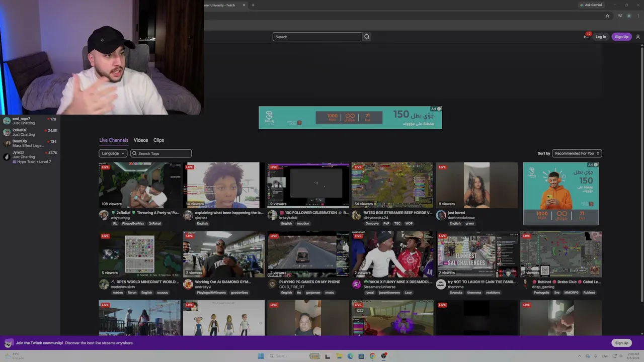The width and height of the screenshot is (644, 362).
Task: Select the PlaqueBoyMax tag
Action: tap(133, 223)
